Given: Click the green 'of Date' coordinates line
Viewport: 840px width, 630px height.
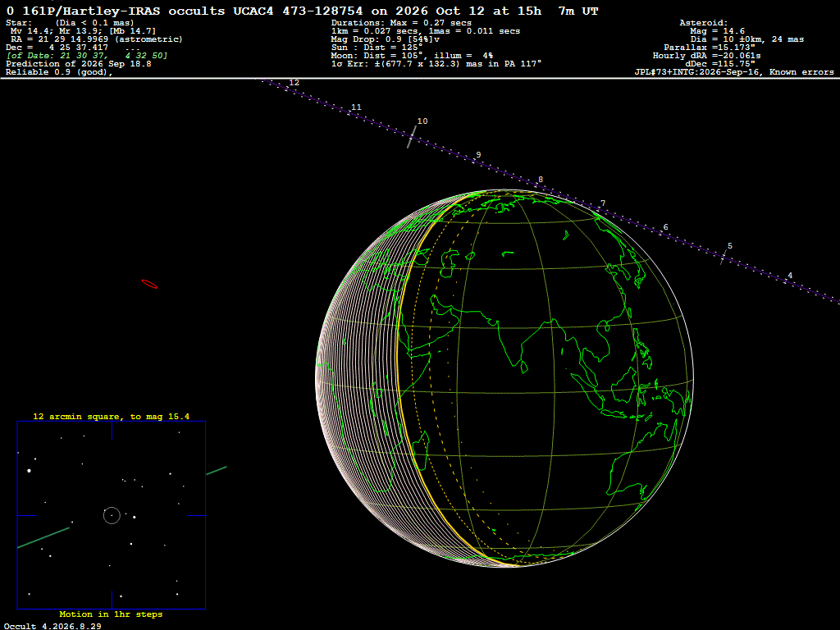Looking at the screenshot, I should point(87,55).
